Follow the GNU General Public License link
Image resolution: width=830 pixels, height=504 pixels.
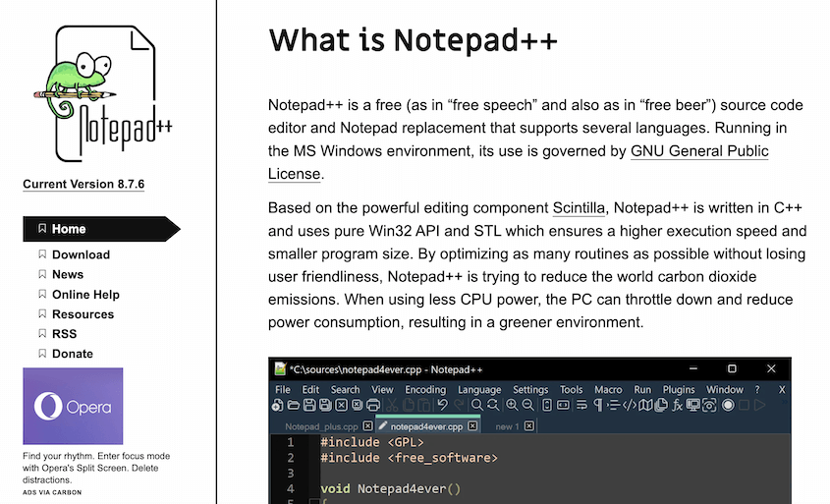click(699, 151)
